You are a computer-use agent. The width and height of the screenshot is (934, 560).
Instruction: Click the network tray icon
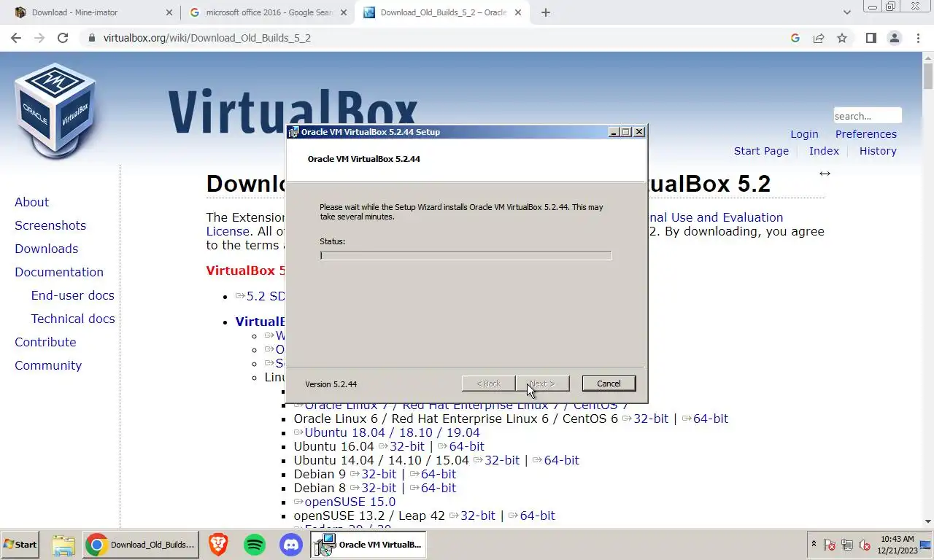(x=847, y=545)
